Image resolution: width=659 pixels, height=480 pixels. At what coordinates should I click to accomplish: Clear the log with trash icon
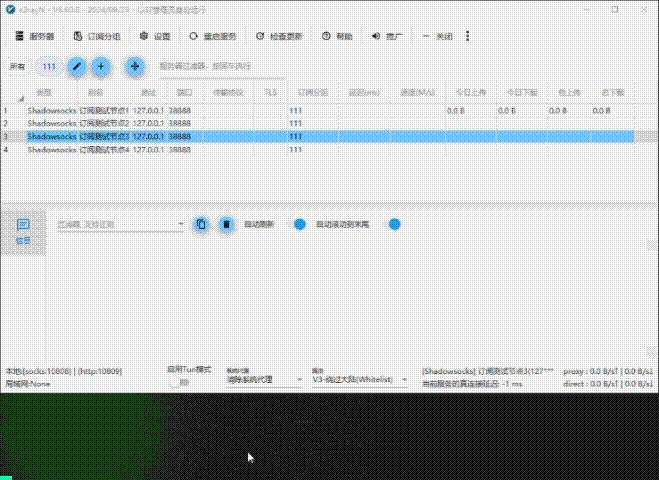click(226, 224)
